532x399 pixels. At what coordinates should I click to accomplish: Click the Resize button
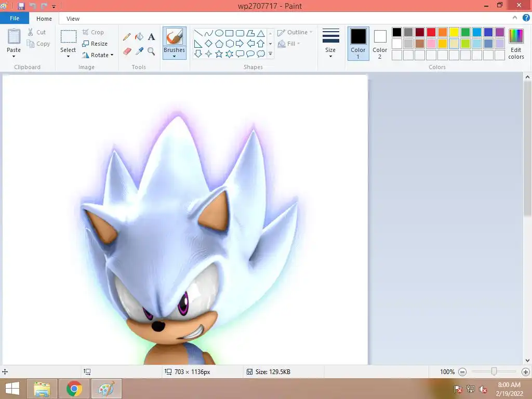click(x=95, y=44)
